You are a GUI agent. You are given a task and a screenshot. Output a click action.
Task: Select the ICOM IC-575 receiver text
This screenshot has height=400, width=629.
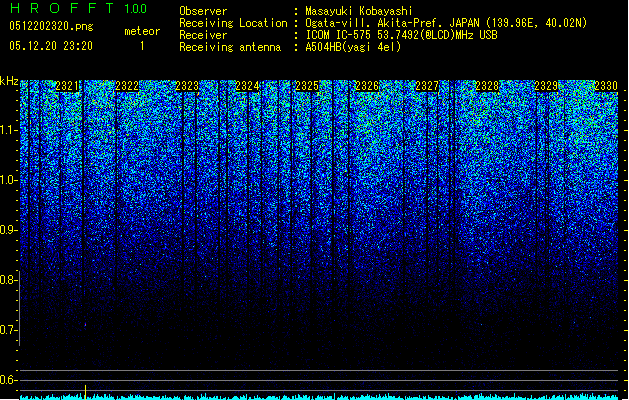401,35
